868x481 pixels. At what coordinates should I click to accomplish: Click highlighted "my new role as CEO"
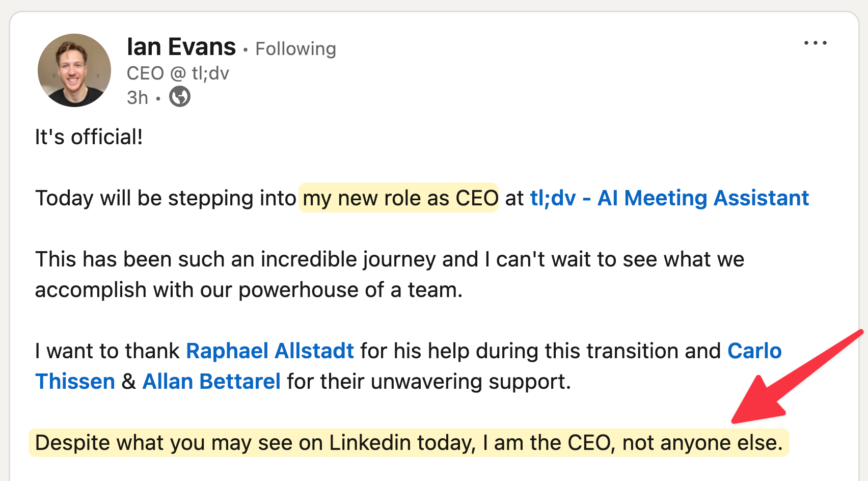400,198
